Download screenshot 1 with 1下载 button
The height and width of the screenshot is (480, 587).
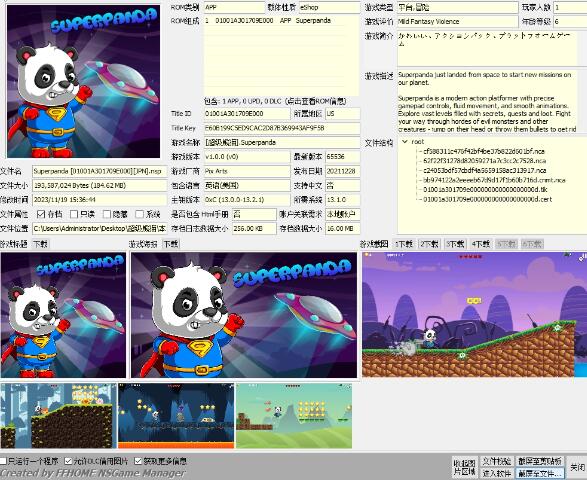tap(404, 244)
